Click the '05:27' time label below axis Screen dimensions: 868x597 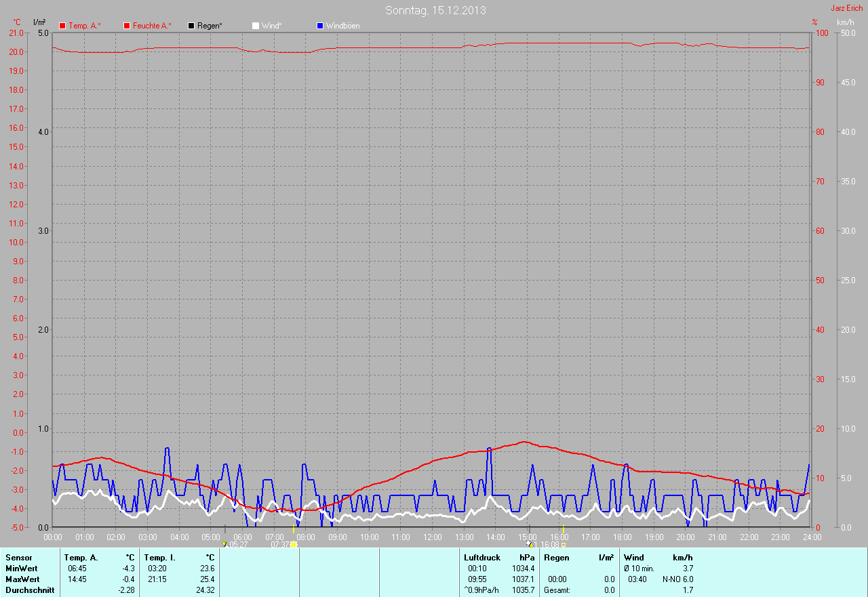pyautogui.click(x=239, y=544)
